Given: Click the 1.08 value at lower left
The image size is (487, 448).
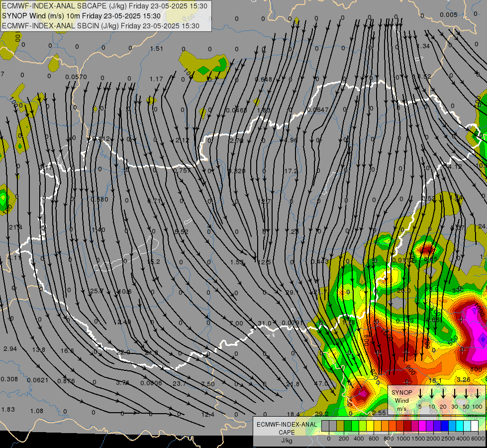Looking at the screenshot, I should [37, 411].
